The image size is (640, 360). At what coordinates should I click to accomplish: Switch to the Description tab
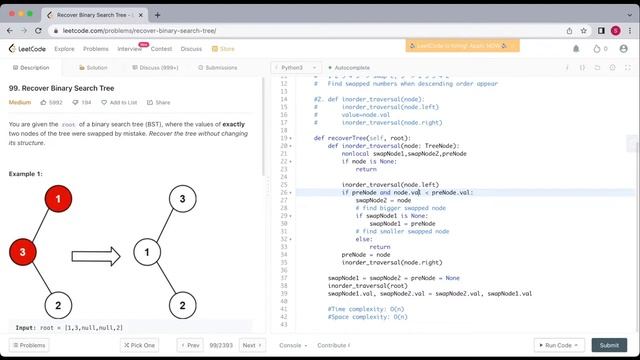[31, 68]
